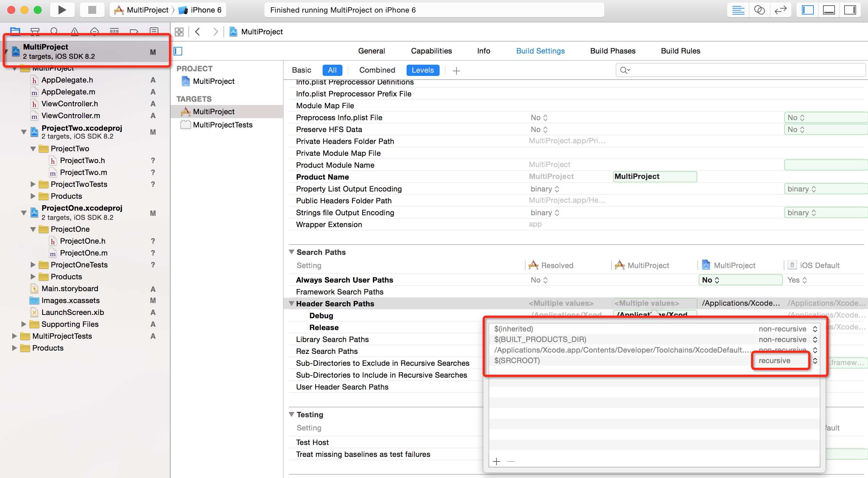Show the Assistant editor
Viewport: 868px width, 478px height.
[x=759, y=10]
